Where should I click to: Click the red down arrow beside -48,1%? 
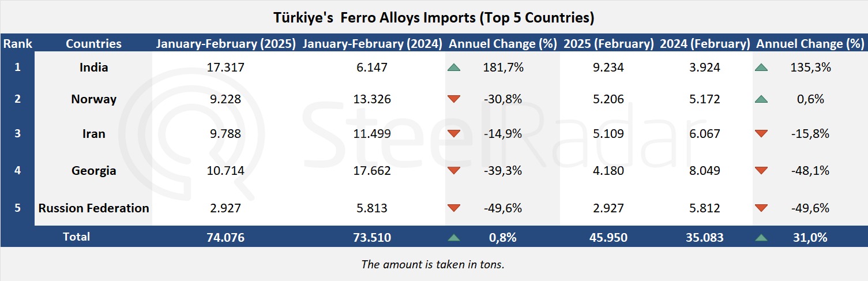761,171
